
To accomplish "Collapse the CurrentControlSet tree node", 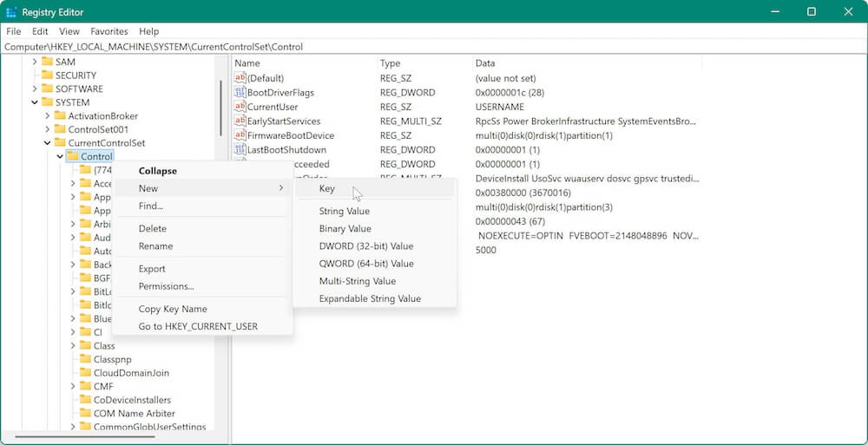I will click(x=48, y=143).
